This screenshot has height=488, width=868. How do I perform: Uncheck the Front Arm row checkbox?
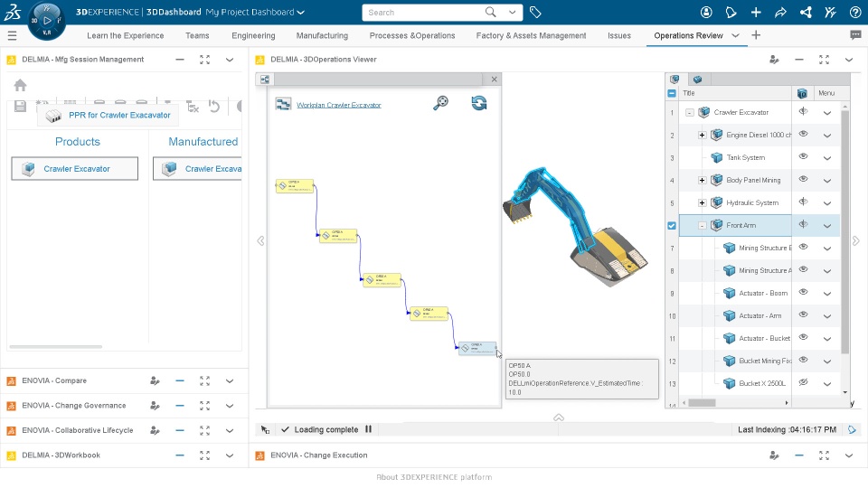pos(672,226)
